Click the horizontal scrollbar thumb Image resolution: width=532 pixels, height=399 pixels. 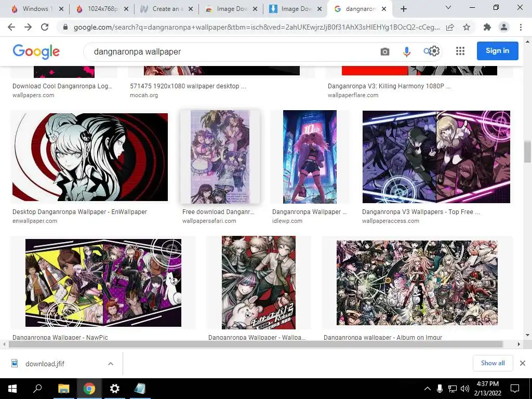click(256, 344)
